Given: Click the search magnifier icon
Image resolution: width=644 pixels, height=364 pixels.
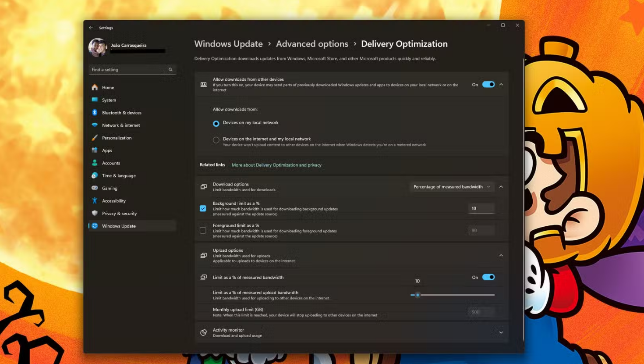Looking at the screenshot, I should point(170,69).
